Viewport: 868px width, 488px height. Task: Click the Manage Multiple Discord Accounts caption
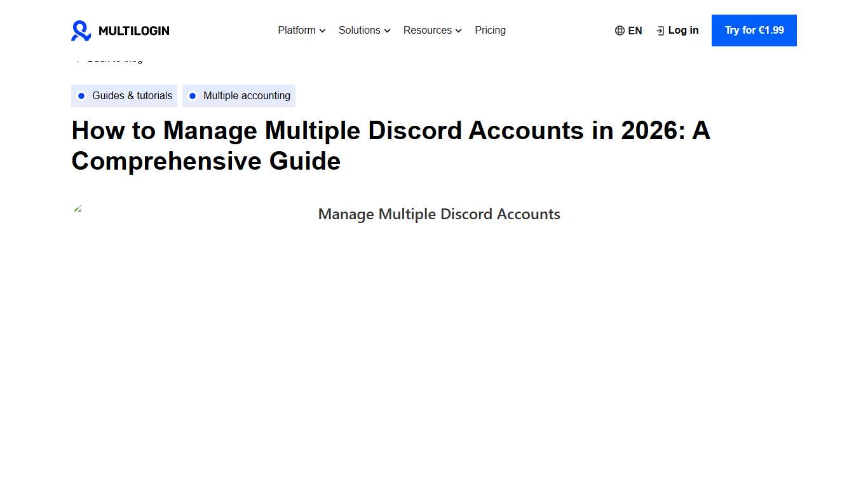click(439, 214)
